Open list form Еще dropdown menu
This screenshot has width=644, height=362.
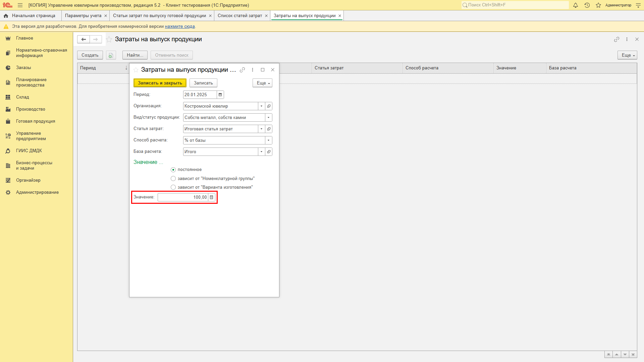pos(627,55)
